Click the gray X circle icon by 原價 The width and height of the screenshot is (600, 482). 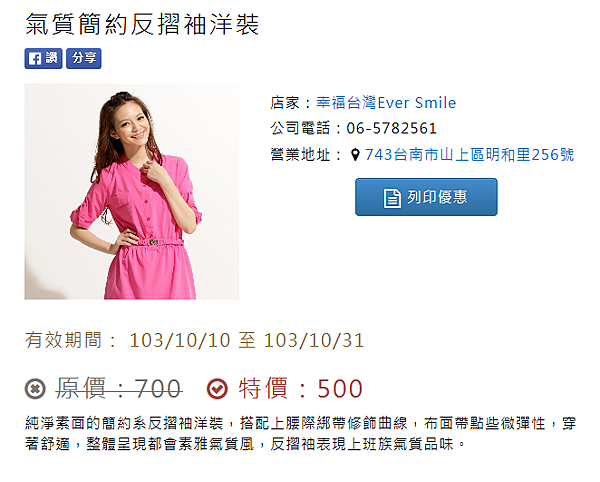point(35,389)
